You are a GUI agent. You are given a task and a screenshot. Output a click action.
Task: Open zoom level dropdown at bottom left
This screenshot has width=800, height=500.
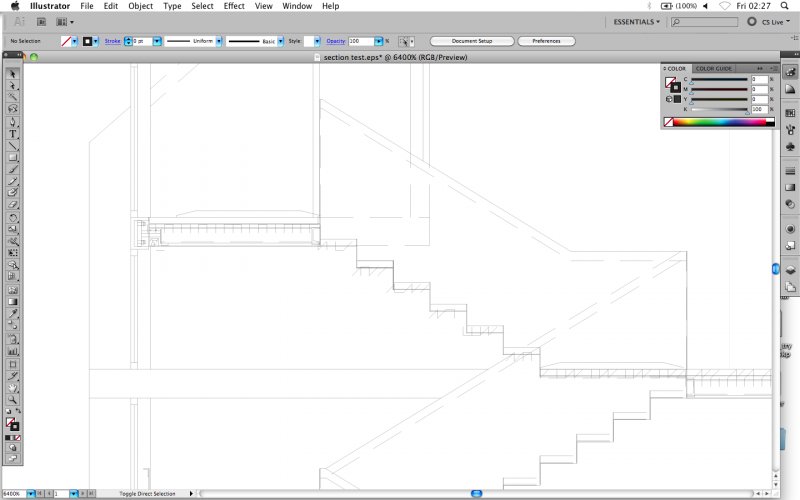point(31,494)
